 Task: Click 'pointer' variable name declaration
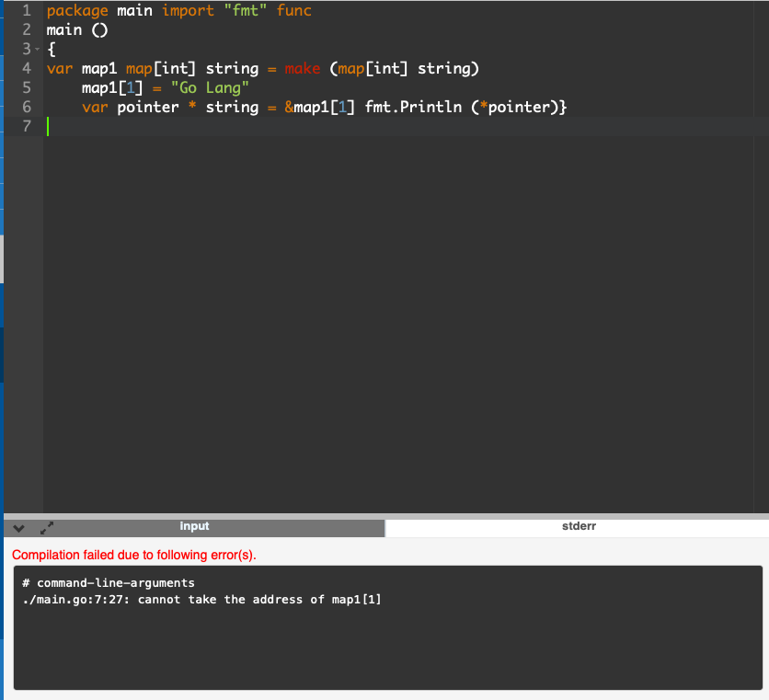147,108
